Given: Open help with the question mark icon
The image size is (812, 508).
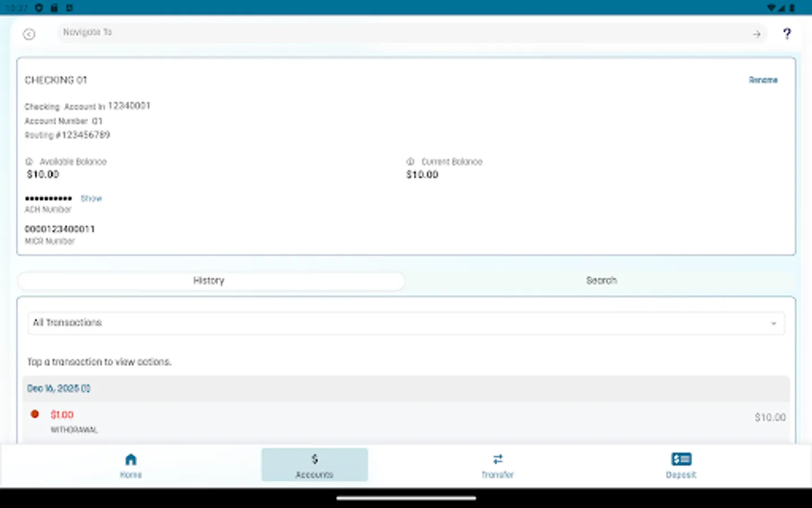Looking at the screenshot, I should point(787,34).
